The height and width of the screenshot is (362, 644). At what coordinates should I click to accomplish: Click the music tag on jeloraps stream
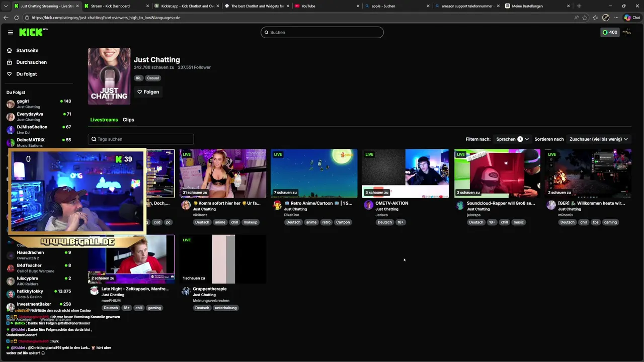519,222
